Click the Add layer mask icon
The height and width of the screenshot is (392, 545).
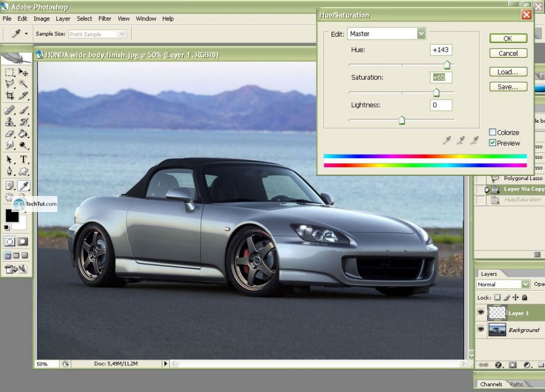(513, 364)
